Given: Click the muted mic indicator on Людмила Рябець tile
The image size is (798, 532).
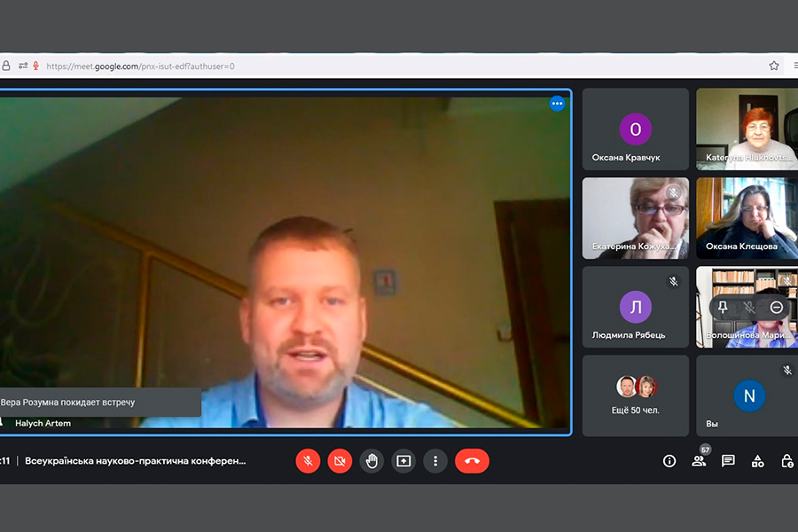Looking at the screenshot, I should coord(673,282).
